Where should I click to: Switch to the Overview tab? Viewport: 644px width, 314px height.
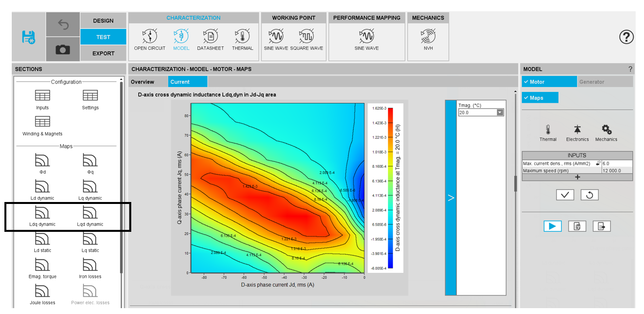pyautogui.click(x=143, y=82)
